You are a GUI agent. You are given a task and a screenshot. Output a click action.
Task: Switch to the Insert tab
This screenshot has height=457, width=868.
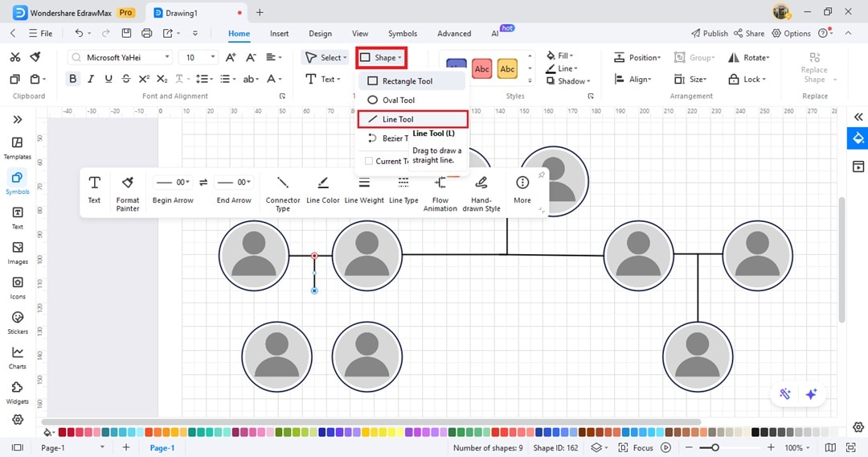[x=279, y=33]
